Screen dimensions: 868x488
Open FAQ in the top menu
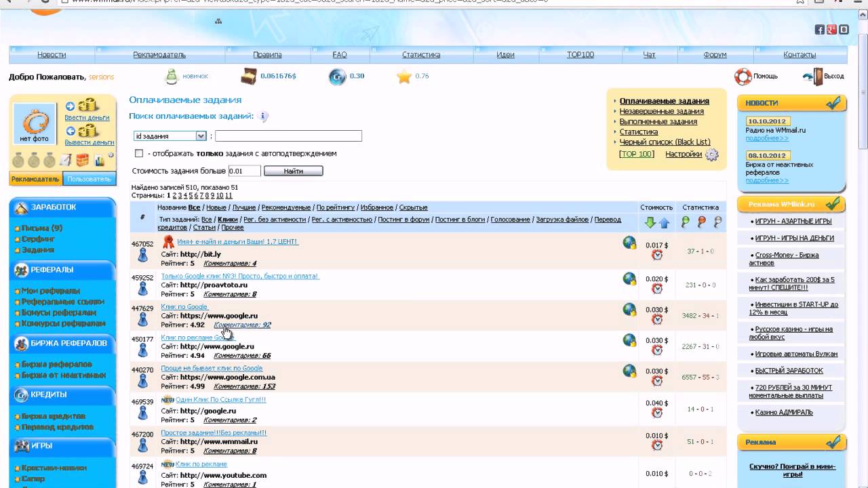(340, 55)
